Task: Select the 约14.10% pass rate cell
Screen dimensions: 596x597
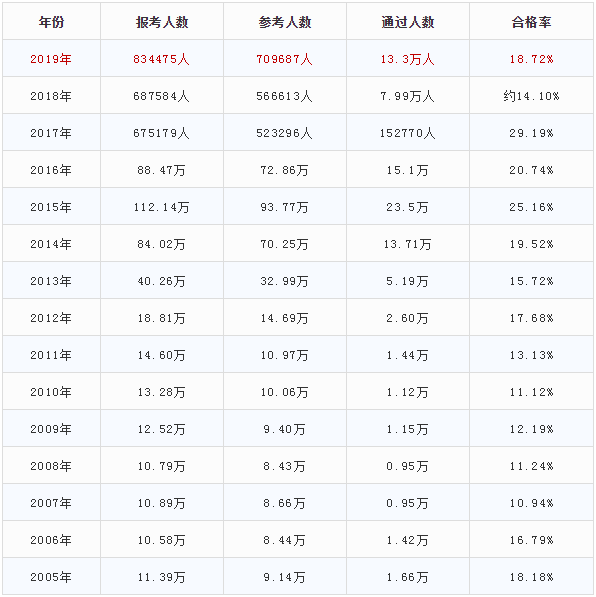Action: (x=531, y=96)
